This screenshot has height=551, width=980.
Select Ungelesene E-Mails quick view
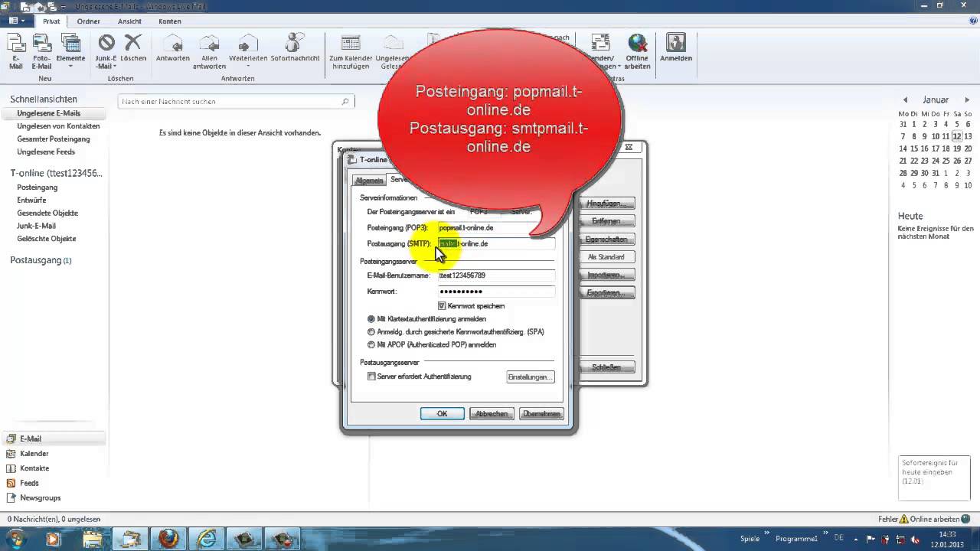(x=48, y=113)
